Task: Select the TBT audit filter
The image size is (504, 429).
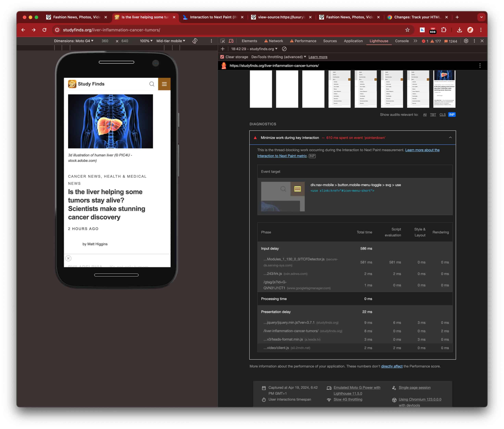Action: coord(433,114)
